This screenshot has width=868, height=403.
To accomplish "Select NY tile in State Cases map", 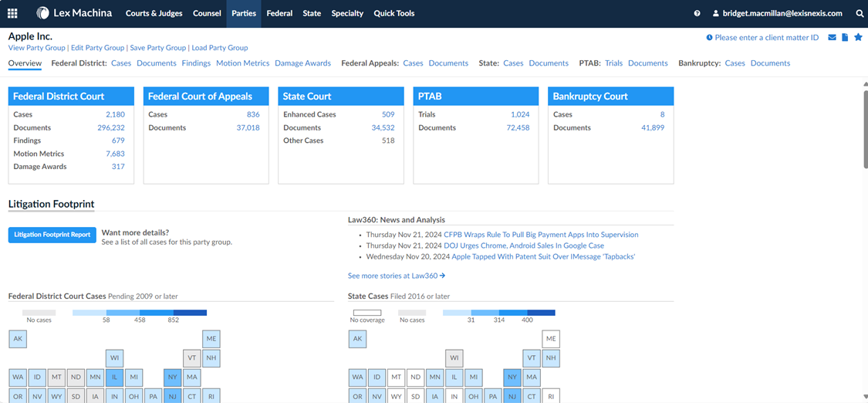I will pyautogui.click(x=512, y=378).
